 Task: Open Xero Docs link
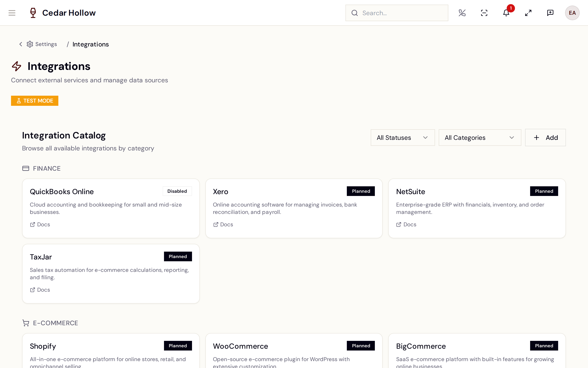(x=223, y=224)
